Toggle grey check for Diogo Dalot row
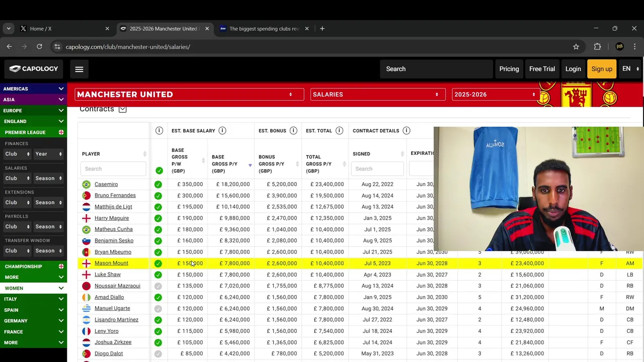Image resolution: width=644 pixels, height=362 pixels. click(x=158, y=354)
